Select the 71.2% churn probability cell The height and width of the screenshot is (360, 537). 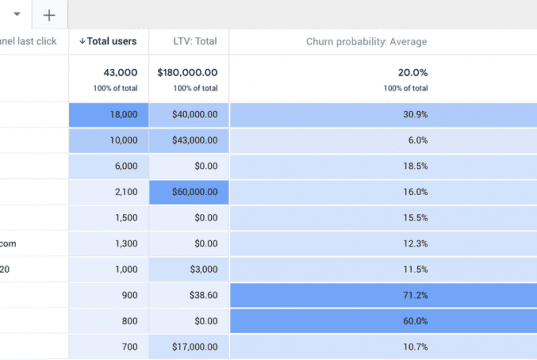(x=383, y=295)
